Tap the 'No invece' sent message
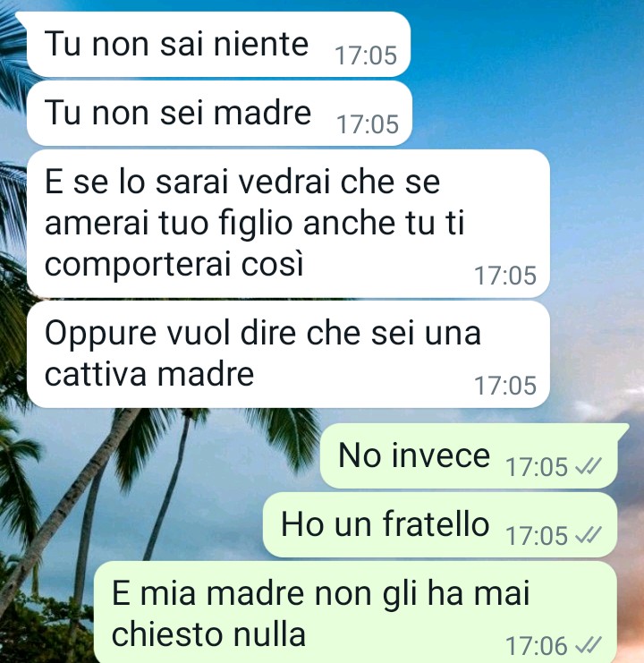The image size is (644, 663). click(x=471, y=455)
